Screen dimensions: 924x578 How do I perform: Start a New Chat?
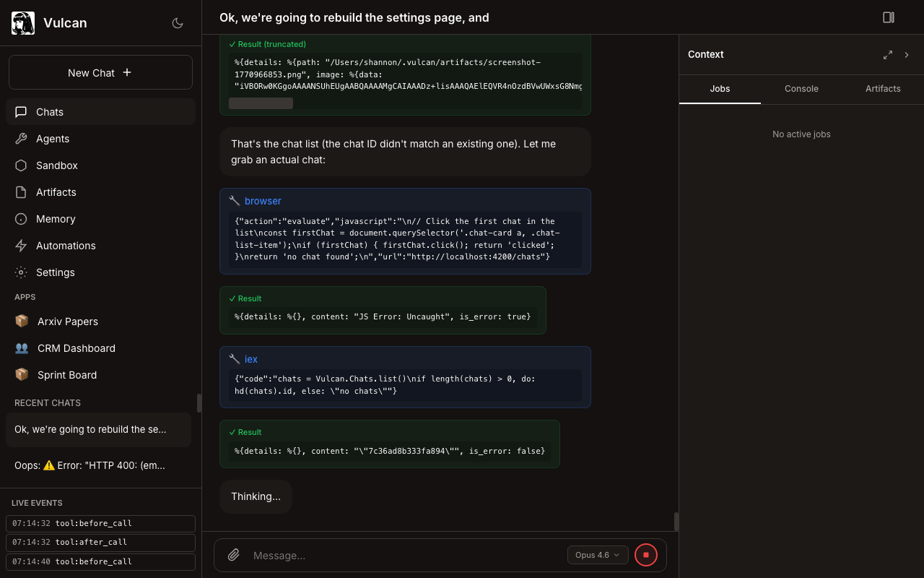(x=100, y=72)
